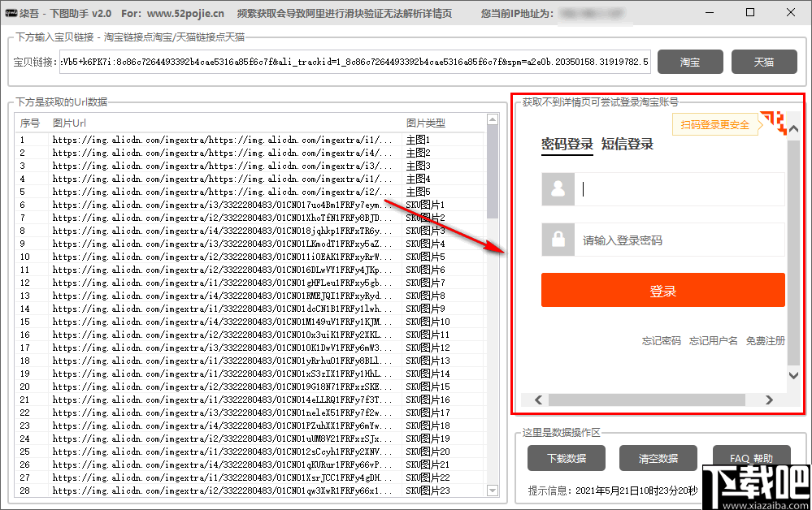This screenshot has width=812, height=510.
Task: Open the 免费注册 link
Action: pyautogui.click(x=766, y=341)
